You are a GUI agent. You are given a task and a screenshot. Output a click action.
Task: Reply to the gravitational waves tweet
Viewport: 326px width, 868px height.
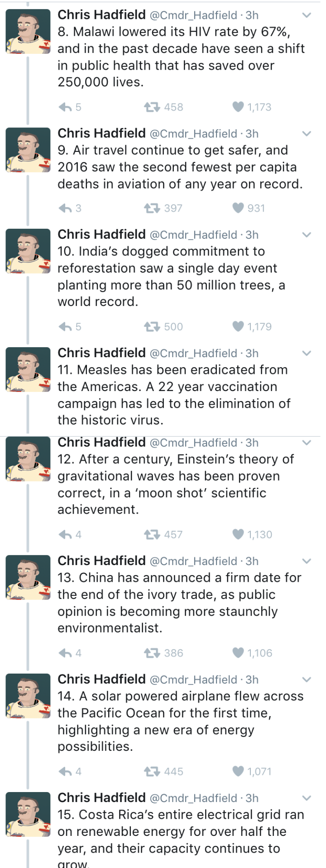tap(66, 535)
